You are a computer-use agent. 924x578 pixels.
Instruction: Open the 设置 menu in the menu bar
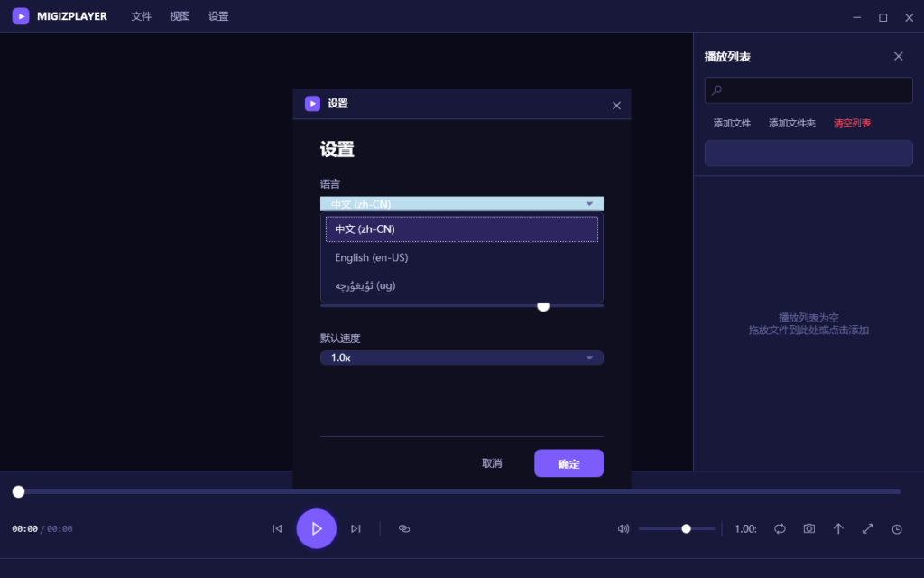tap(218, 16)
